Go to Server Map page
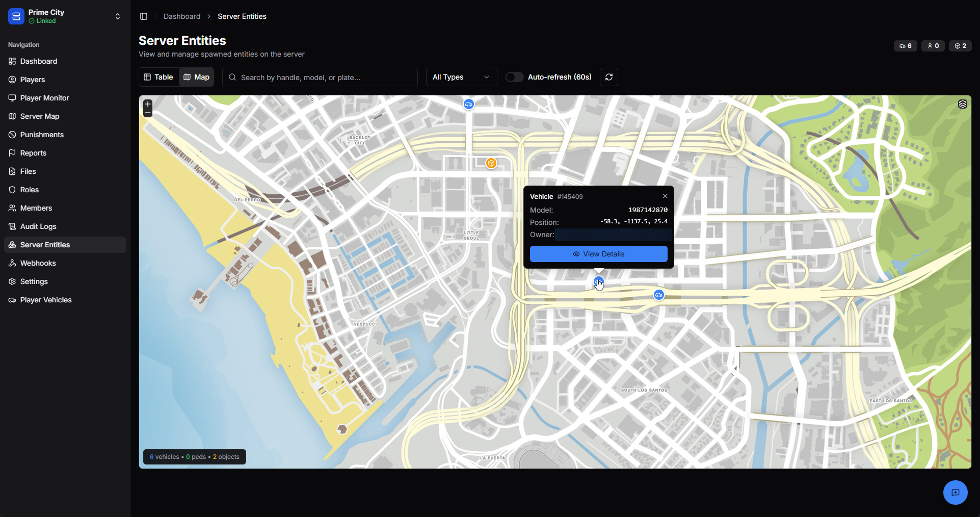Viewport: 980px width, 517px height. pos(65,116)
